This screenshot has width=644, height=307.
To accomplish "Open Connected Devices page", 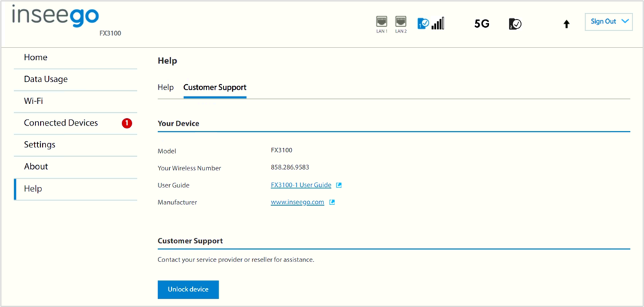I will click(x=75, y=123).
